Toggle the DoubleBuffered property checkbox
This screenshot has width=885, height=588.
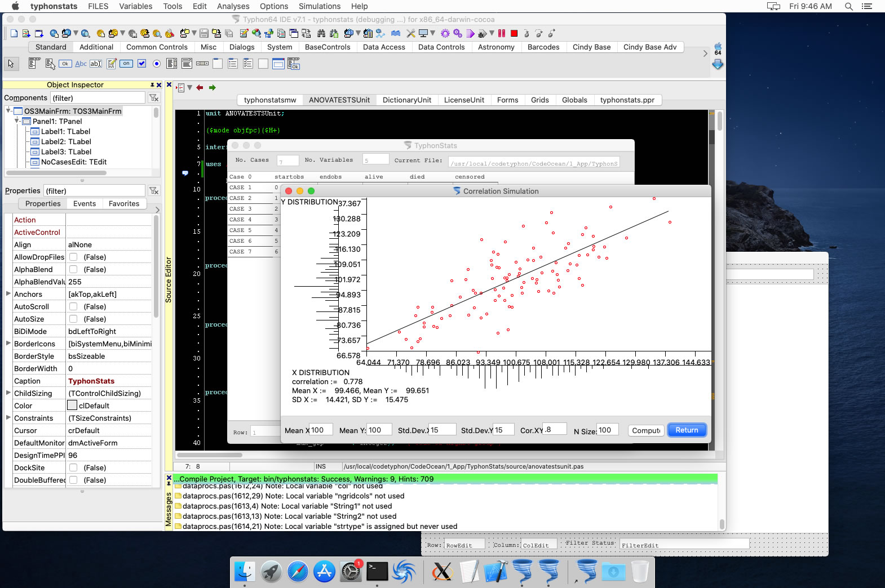pos(73,480)
